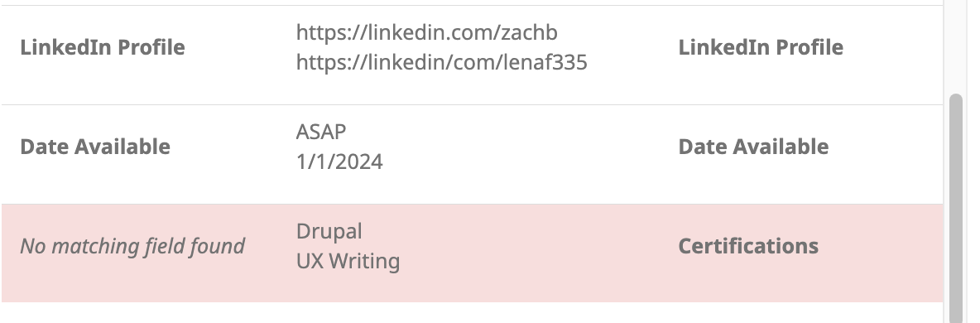980x323 pixels.
Task: Click white area below the Certifications row
Action: pos(472,313)
